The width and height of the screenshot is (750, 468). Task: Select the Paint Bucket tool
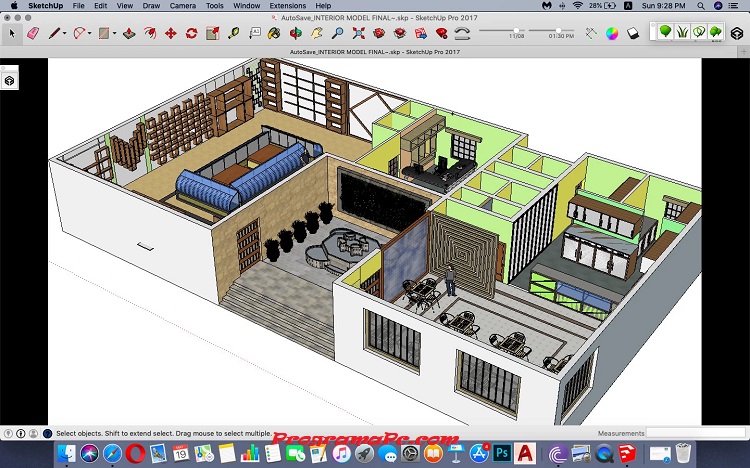276,33
